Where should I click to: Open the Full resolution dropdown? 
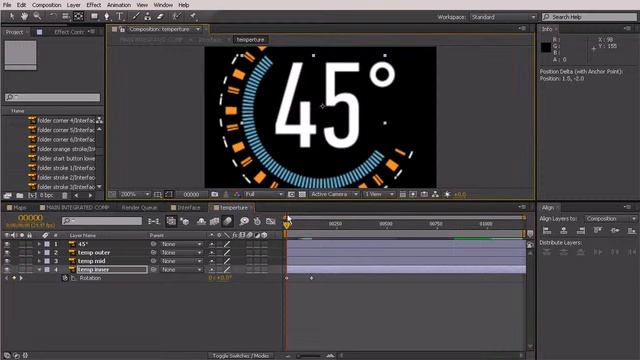[x=264, y=194]
